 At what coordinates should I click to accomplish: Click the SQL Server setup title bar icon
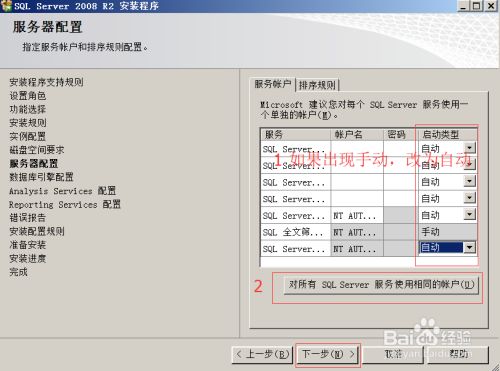click(6, 6)
